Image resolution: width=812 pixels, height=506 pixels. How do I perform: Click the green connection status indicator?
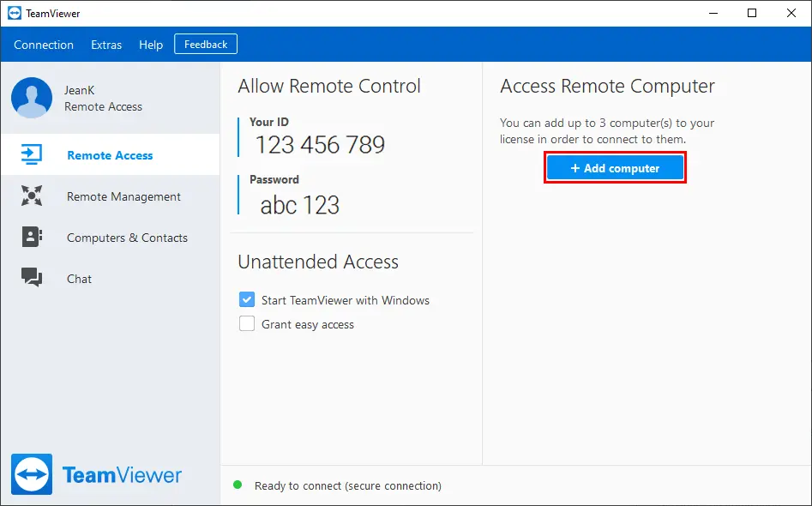pos(238,485)
